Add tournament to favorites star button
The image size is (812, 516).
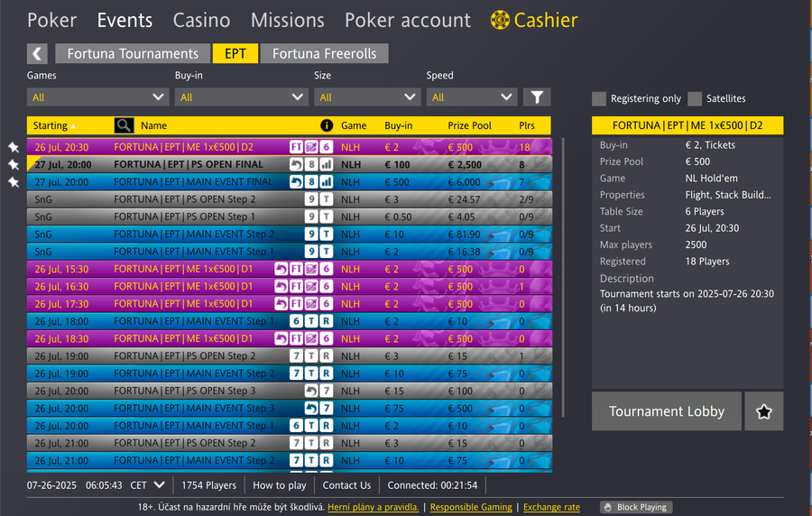click(764, 411)
